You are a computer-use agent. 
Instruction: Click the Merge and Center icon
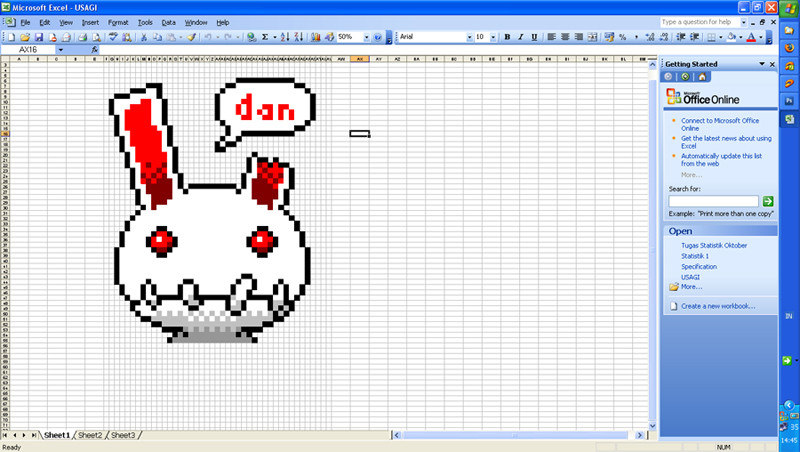pos(592,37)
